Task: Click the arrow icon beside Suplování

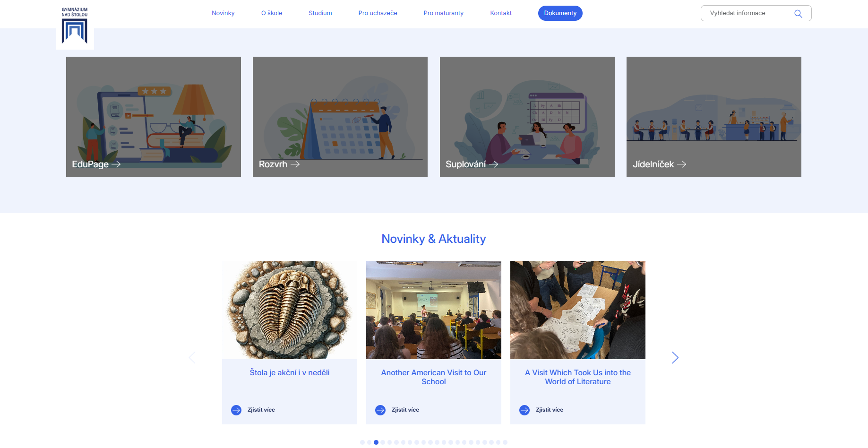Action: (493, 164)
